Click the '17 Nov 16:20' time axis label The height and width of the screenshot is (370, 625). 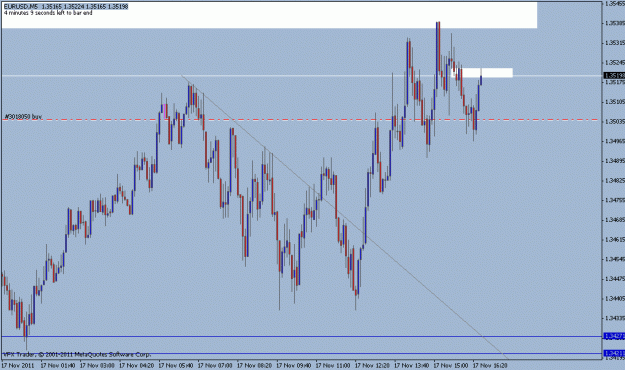point(490,365)
